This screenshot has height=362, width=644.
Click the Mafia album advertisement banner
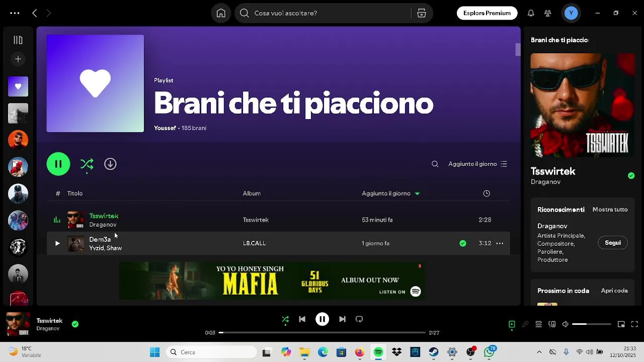point(272,281)
